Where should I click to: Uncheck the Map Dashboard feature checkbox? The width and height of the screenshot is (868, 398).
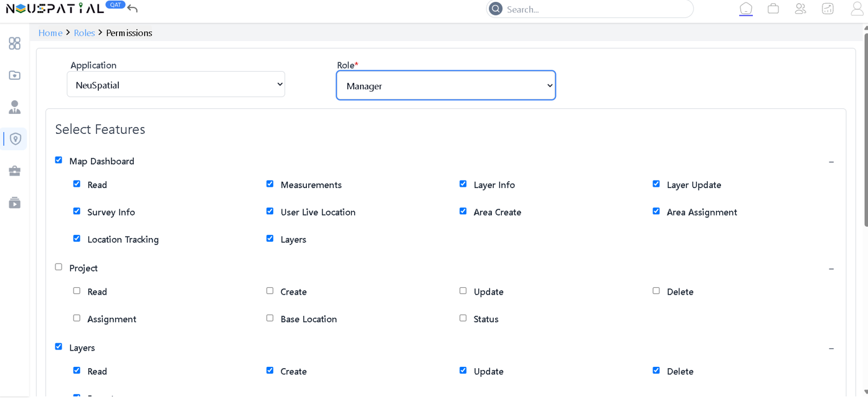(x=59, y=160)
